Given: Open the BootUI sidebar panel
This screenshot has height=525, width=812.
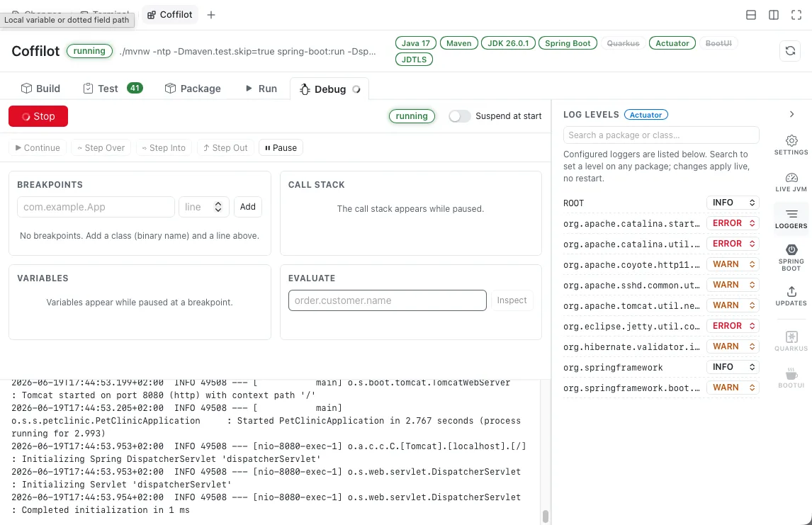Looking at the screenshot, I should (791, 378).
